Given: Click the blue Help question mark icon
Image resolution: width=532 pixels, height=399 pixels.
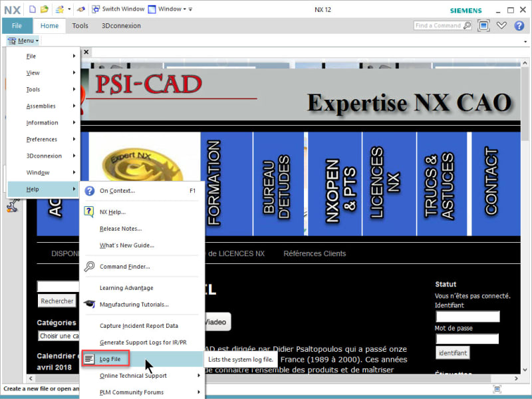Looking at the screenshot, I should [519, 25].
